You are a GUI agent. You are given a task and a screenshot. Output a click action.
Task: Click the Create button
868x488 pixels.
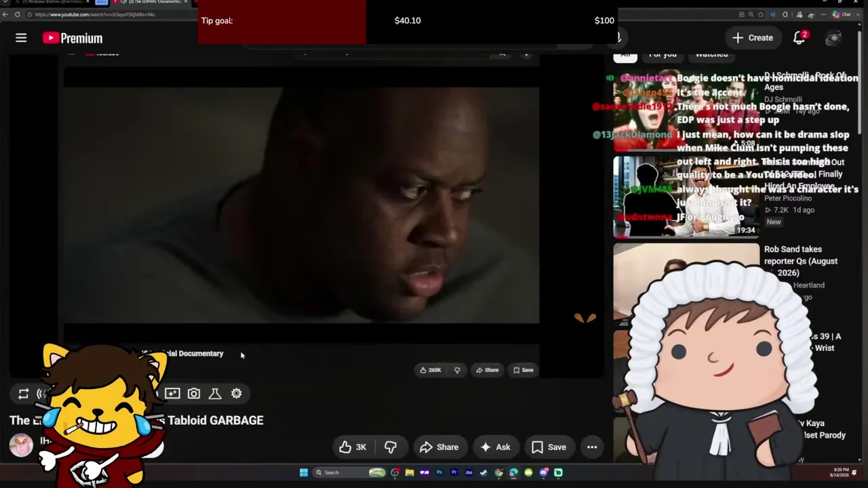[x=753, y=38]
